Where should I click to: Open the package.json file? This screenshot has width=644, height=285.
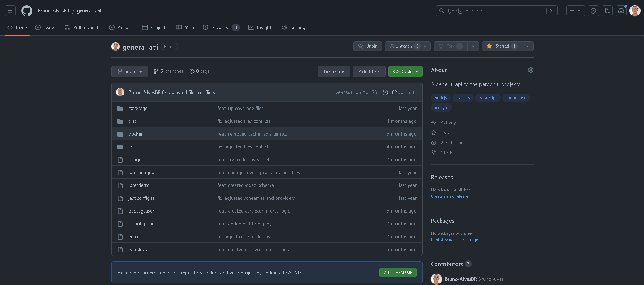(x=142, y=211)
